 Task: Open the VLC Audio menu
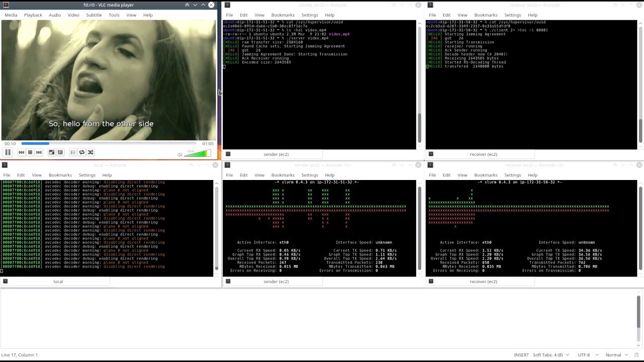coord(55,15)
